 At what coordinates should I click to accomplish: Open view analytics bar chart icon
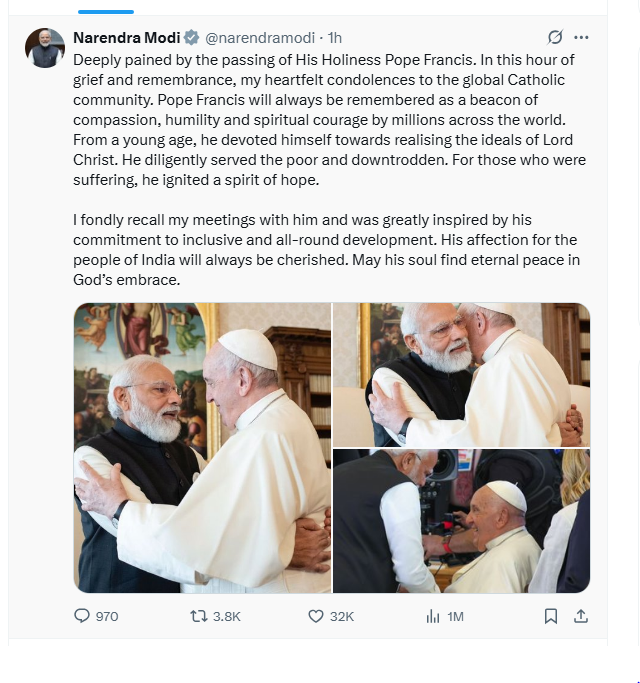tap(433, 616)
